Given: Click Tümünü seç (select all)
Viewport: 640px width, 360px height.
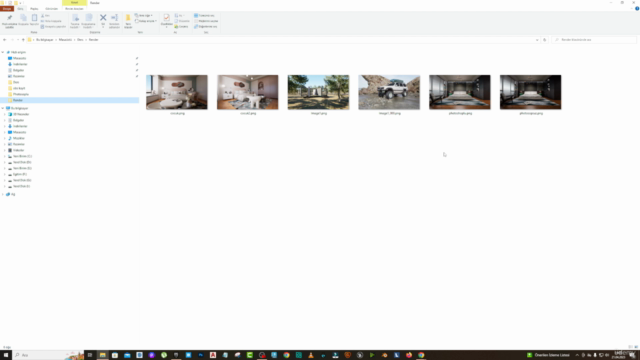Looking at the screenshot, I should click(204, 16).
